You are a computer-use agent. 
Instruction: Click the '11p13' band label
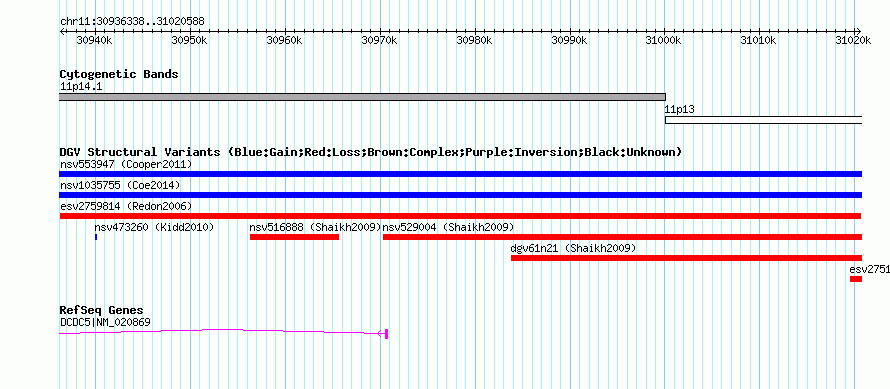tap(679, 109)
